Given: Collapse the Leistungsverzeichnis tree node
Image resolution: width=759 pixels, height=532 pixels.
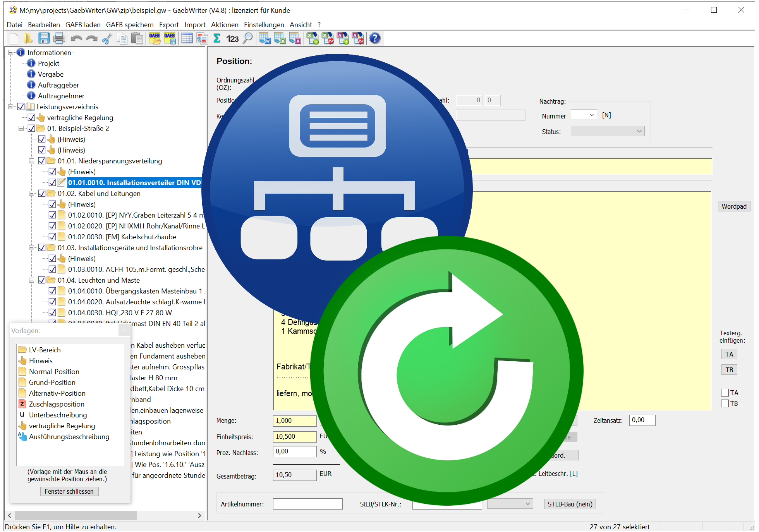Looking at the screenshot, I should (x=11, y=106).
